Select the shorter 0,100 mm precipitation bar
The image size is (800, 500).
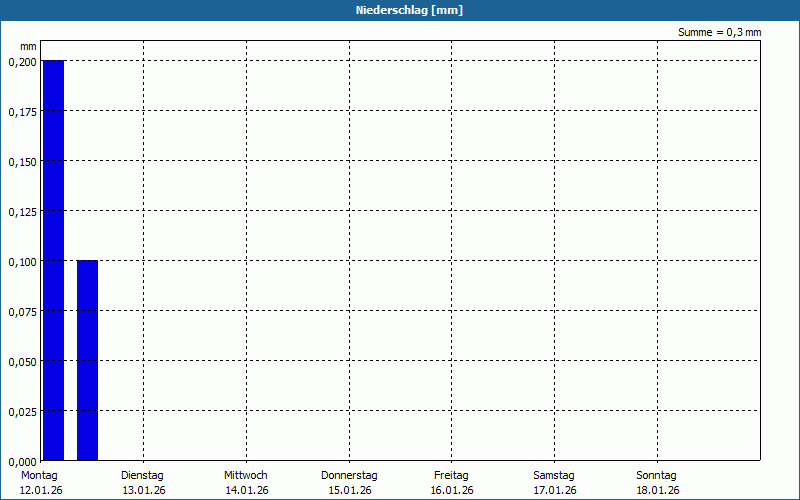[87, 360]
